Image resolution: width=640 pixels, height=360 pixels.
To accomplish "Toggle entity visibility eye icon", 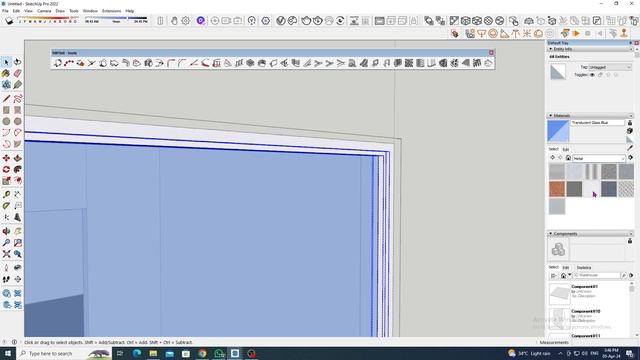I will point(592,75).
